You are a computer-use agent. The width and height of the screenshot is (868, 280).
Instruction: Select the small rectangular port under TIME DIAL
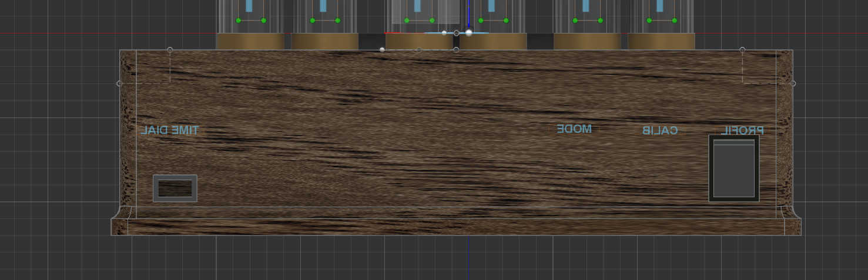175,188
